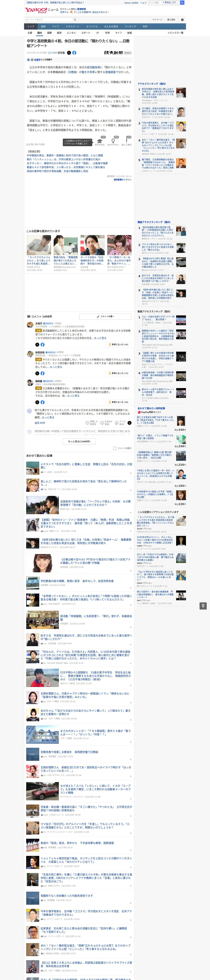
Task: Open the 教員の給与 recommended article thumbnail
Action: tap(66, 245)
